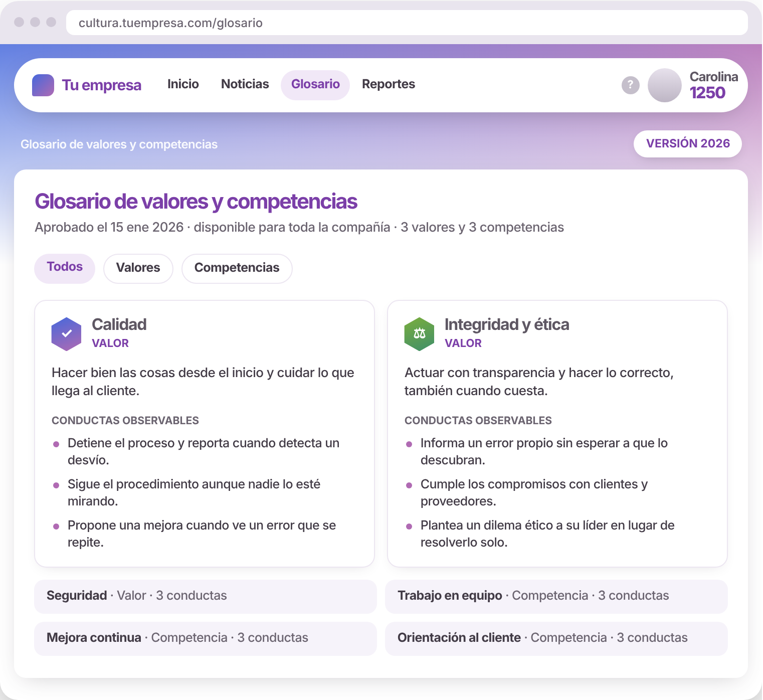Click 'Propone una mejora cuando ve' bullet

pyautogui.click(x=202, y=534)
